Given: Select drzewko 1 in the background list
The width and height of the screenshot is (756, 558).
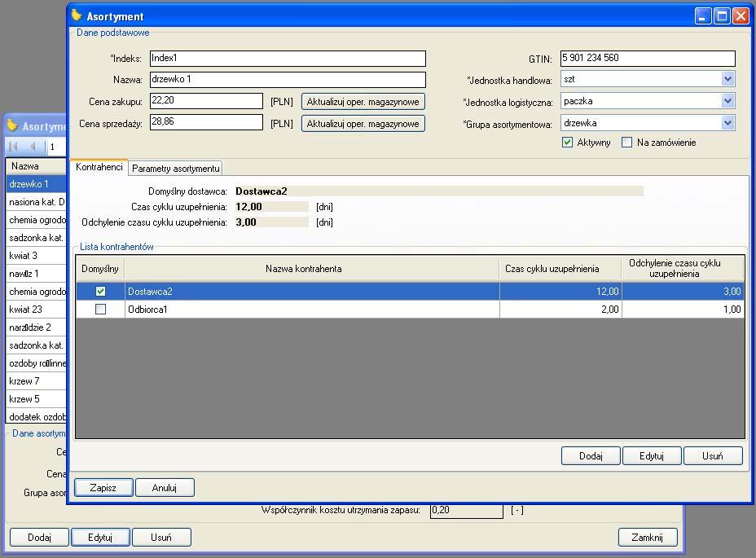Looking at the screenshot, I should 37,184.
